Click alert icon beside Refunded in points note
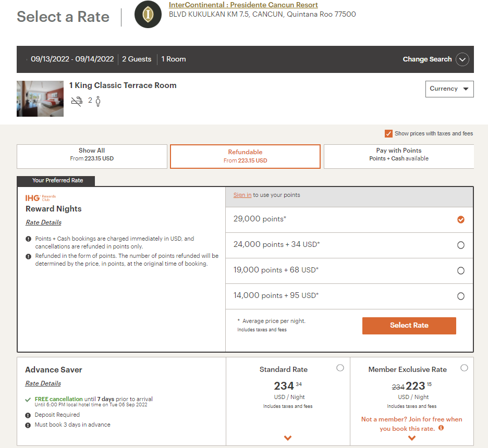This screenshot has height=448, width=488. 28,256
